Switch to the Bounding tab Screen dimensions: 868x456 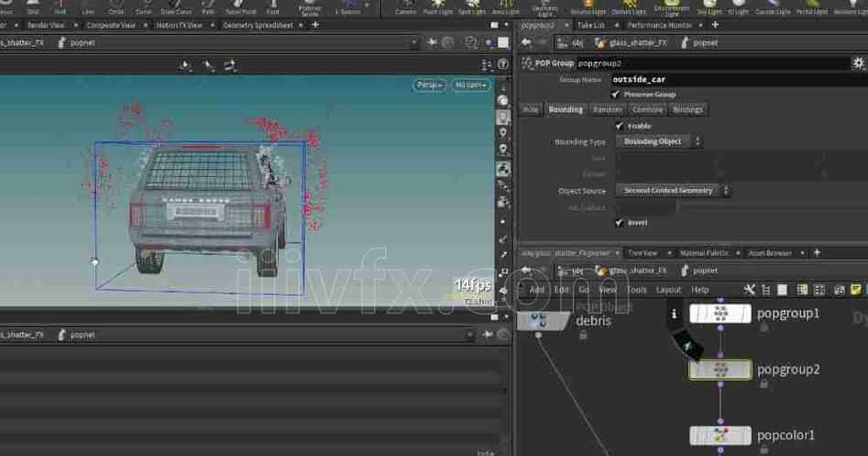[x=566, y=110]
